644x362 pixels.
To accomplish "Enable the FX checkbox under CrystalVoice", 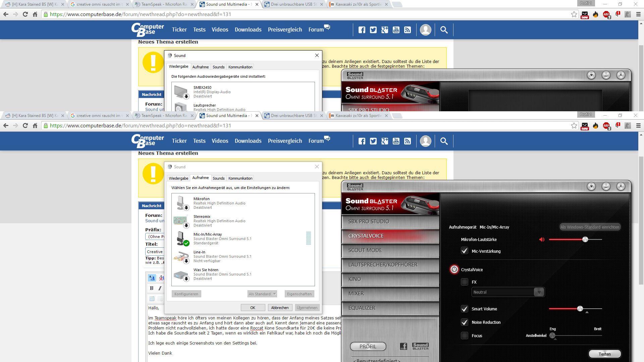I will point(465,282).
